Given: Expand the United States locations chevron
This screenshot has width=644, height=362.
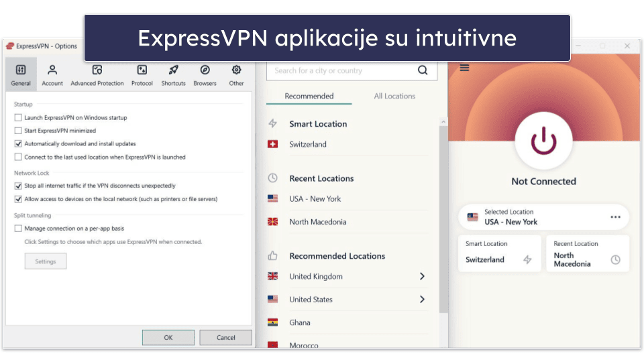Looking at the screenshot, I should click(422, 299).
